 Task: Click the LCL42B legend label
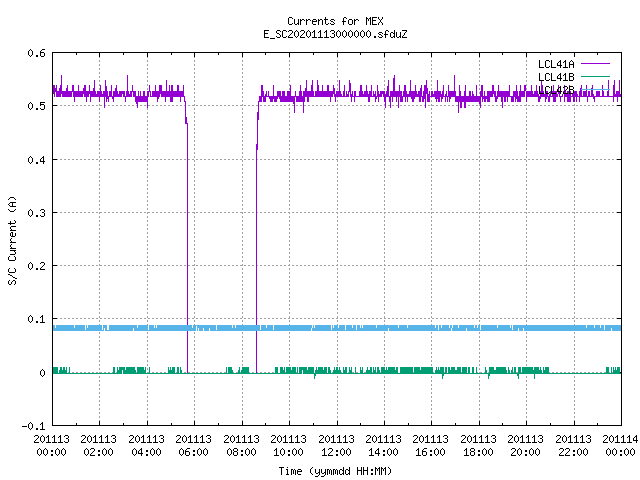click(556, 90)
